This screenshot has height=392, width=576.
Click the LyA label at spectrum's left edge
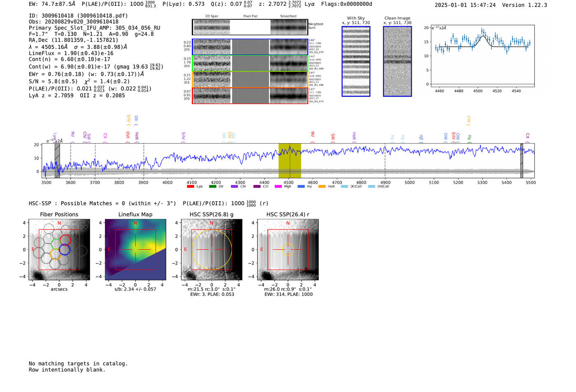[55, 137]
